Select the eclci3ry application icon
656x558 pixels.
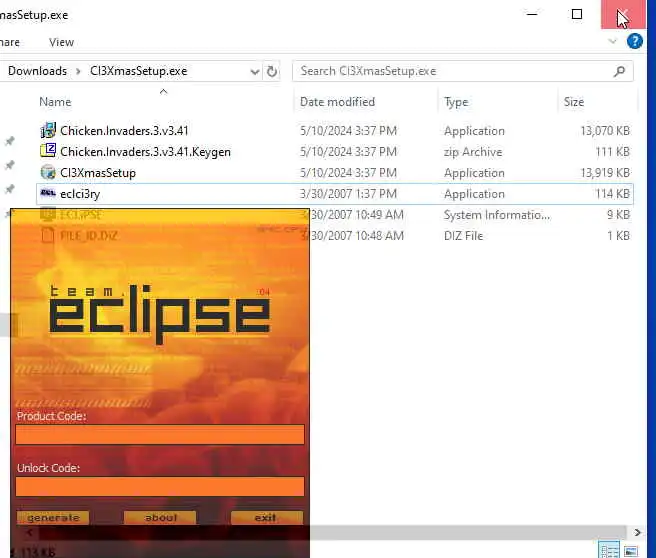(48, 192)
